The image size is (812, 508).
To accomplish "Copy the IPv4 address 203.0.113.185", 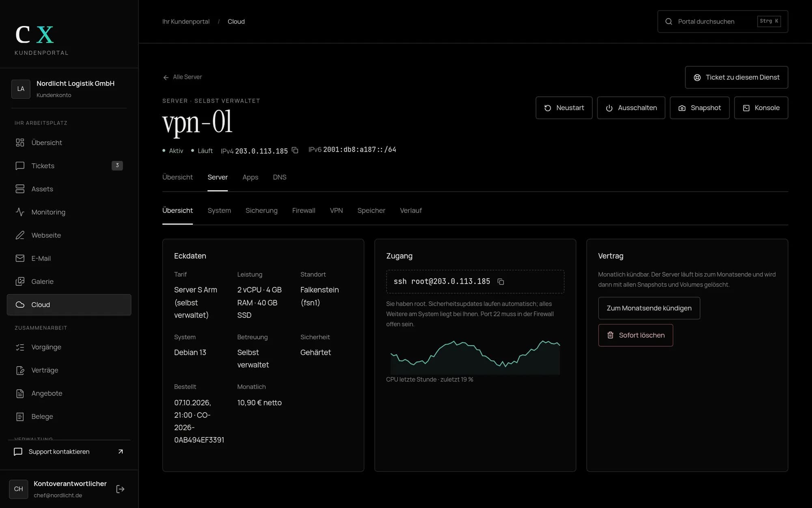I will 295,150.
